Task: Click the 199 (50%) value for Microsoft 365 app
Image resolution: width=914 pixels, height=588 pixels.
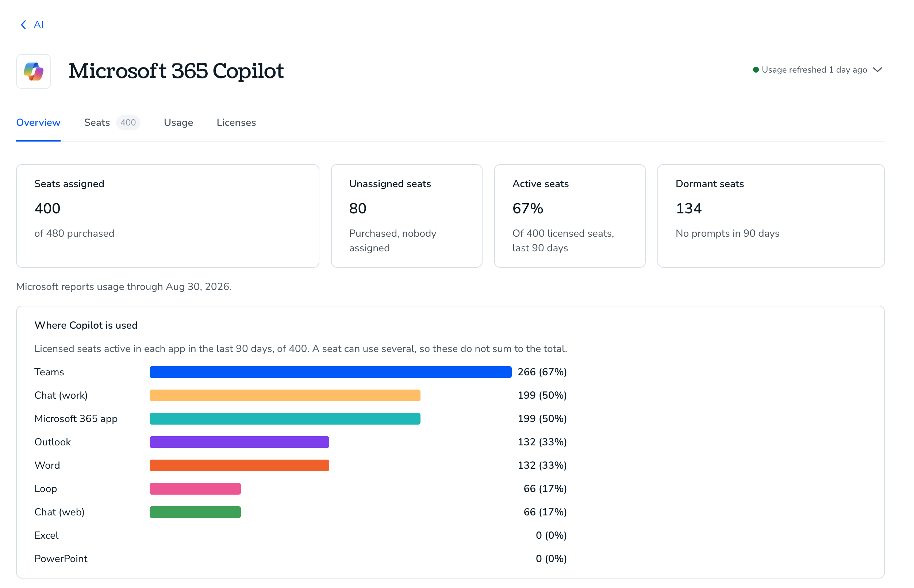Action: (x=542, y=419)
